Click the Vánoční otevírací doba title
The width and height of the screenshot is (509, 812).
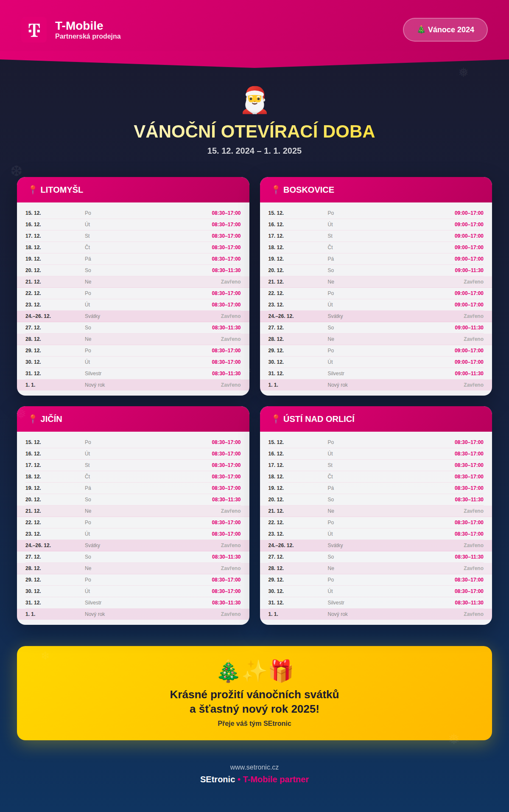255,132
